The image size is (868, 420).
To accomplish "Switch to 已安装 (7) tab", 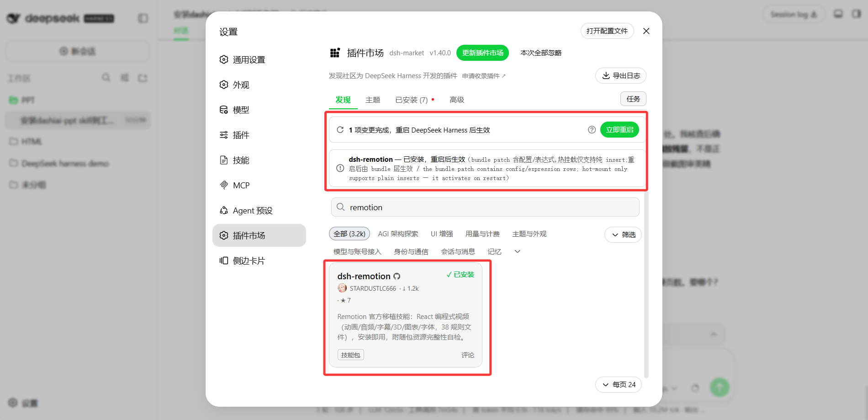I will [x=412, y=100].
